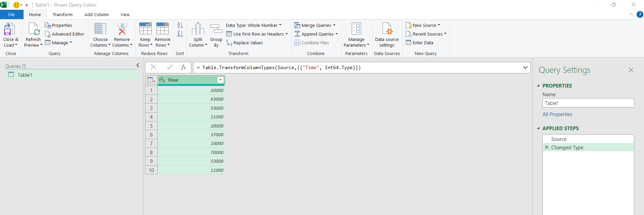Click New Source

click(423, 25)
